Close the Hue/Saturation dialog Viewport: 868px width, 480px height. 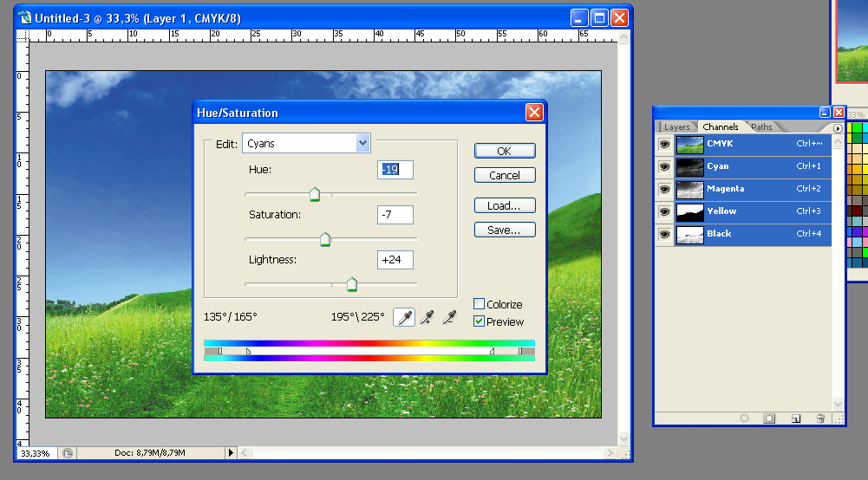tap(534, 113)
